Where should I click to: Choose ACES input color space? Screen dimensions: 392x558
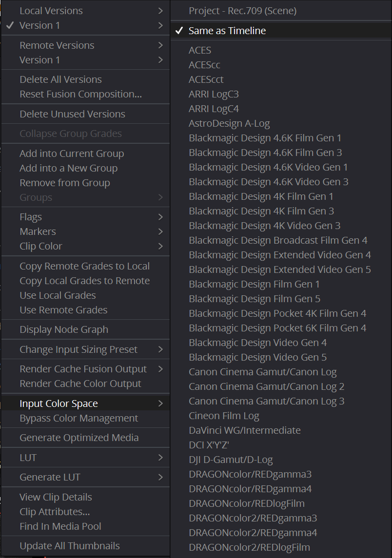[x=281, y=50]
